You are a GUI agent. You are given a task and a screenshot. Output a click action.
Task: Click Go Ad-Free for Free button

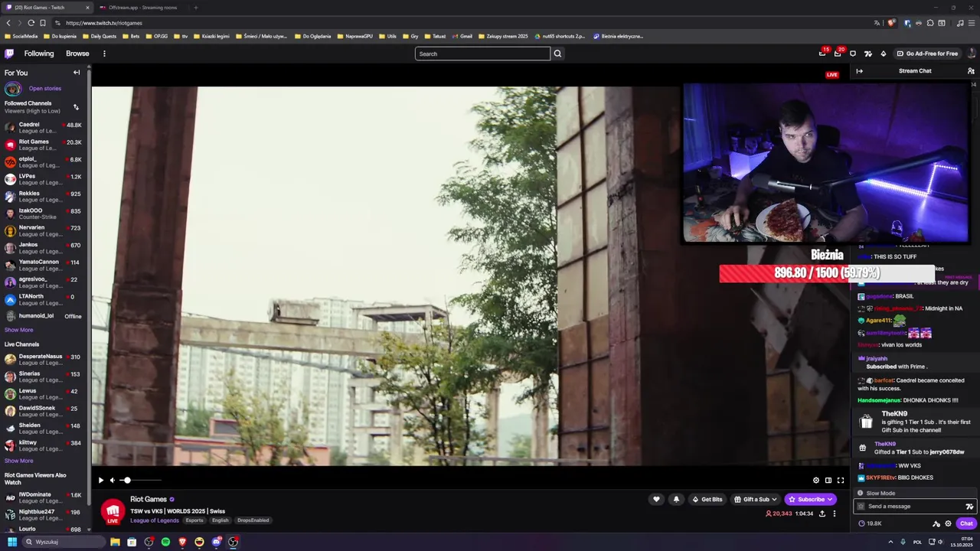[x=927, y=54]
